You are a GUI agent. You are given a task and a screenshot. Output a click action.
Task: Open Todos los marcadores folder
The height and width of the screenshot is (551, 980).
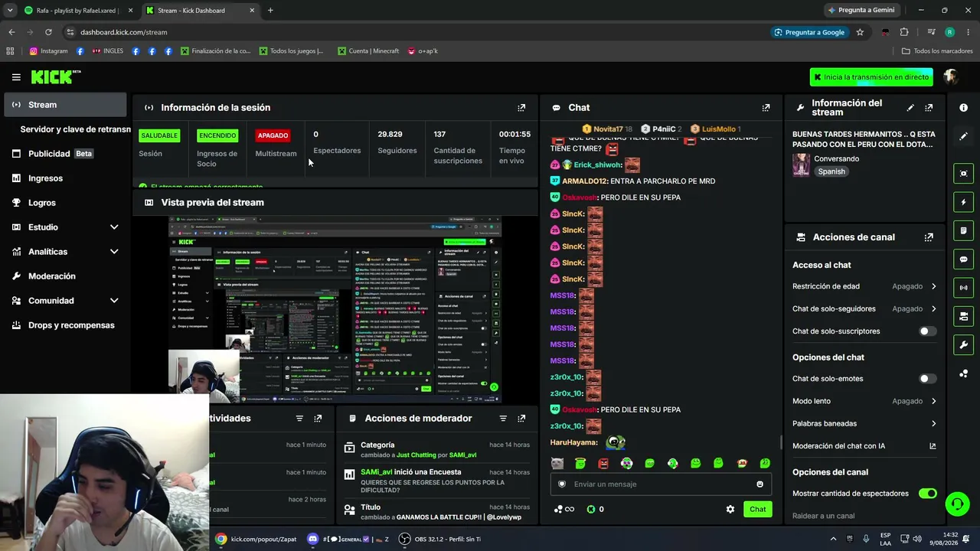937,51
